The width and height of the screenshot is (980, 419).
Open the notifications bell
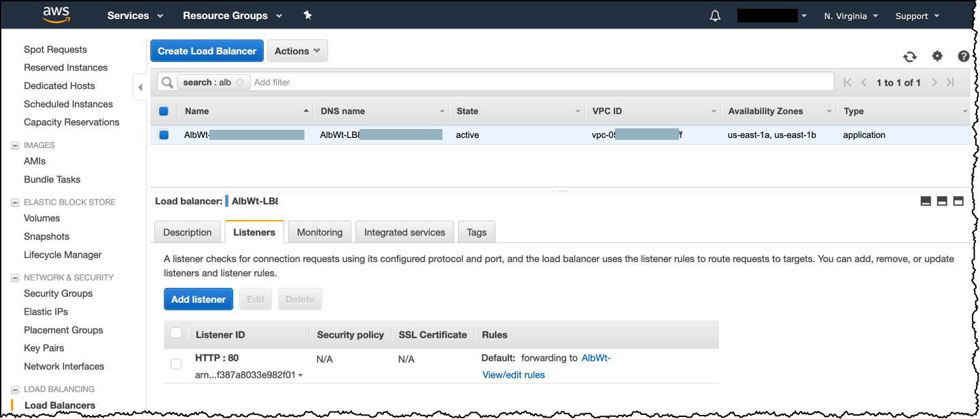pyautogui.click(x=715, y=16)
